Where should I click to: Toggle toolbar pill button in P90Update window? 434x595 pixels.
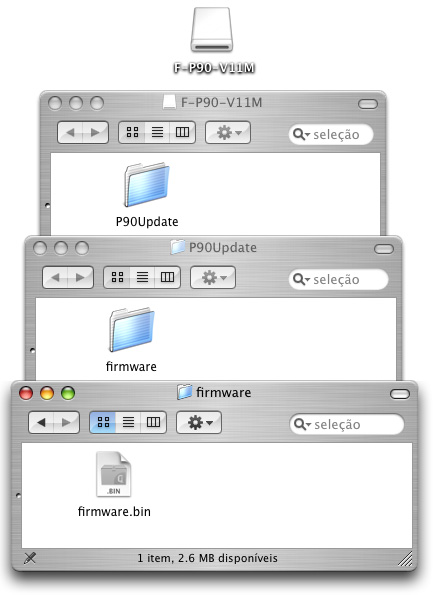[x=384, y=249]
